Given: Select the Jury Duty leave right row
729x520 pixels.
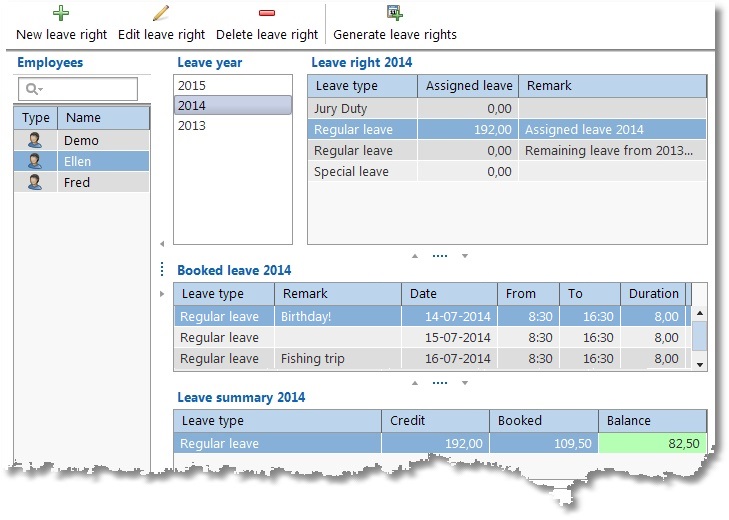Looking at the screenshot, I should click(507, 108).
